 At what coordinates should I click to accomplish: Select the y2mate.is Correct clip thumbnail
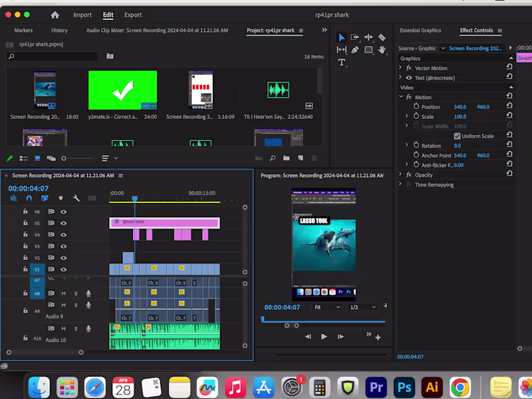tap(122, 90)
